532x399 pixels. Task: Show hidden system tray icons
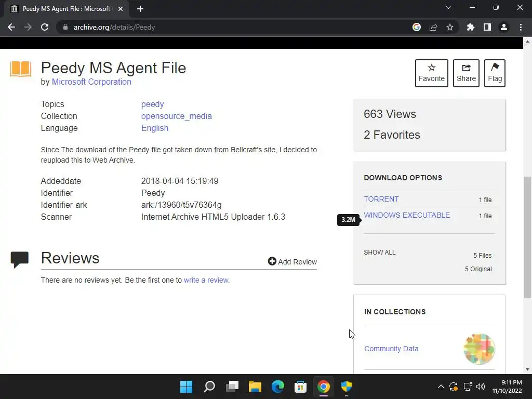[x=441, y=387]
